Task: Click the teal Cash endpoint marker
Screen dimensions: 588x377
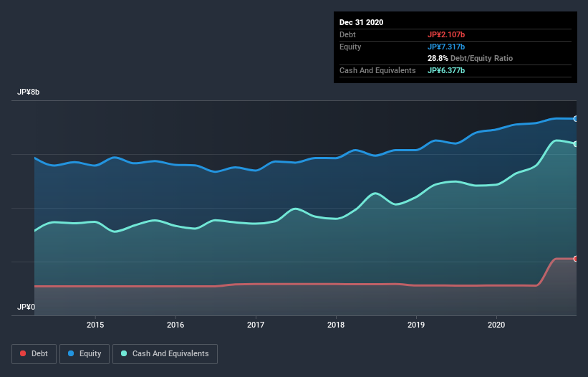Action: tap(576, 144)
